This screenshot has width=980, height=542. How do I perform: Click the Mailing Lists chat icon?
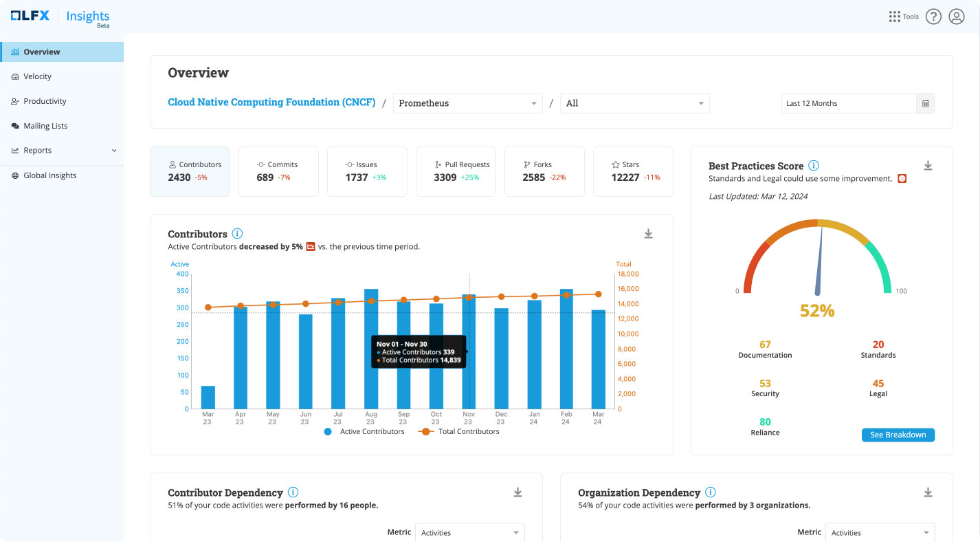point(15,126)
